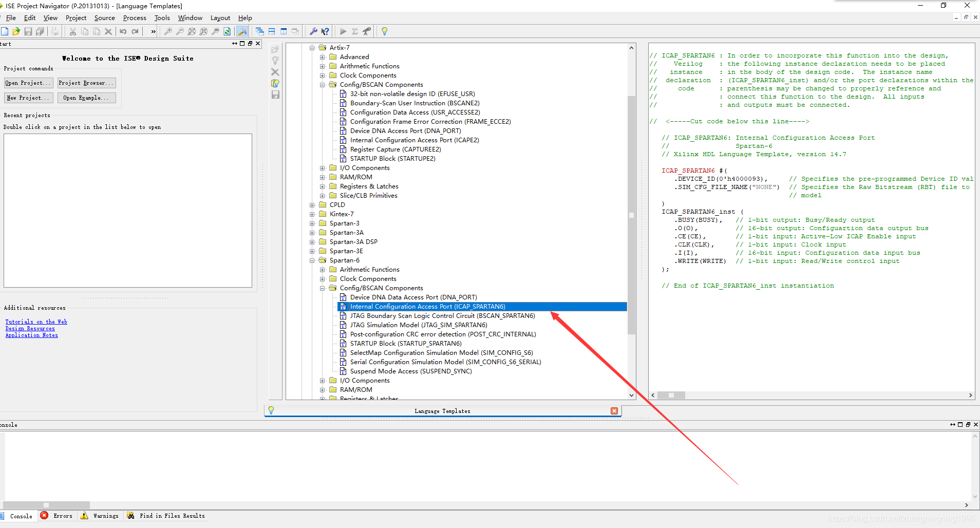Click the sigma summary toolbar icon

[355, 31]
